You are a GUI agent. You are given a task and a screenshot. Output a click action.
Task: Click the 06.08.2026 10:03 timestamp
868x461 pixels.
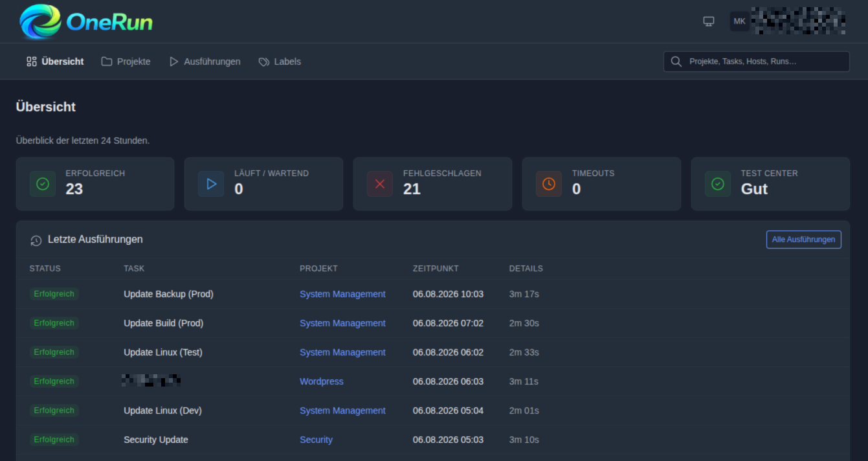[448, 294]
